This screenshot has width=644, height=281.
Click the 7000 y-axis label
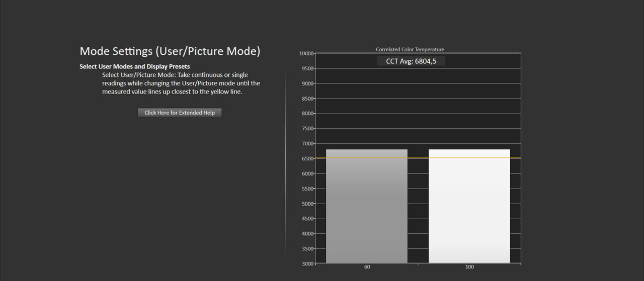coord(307,143)
